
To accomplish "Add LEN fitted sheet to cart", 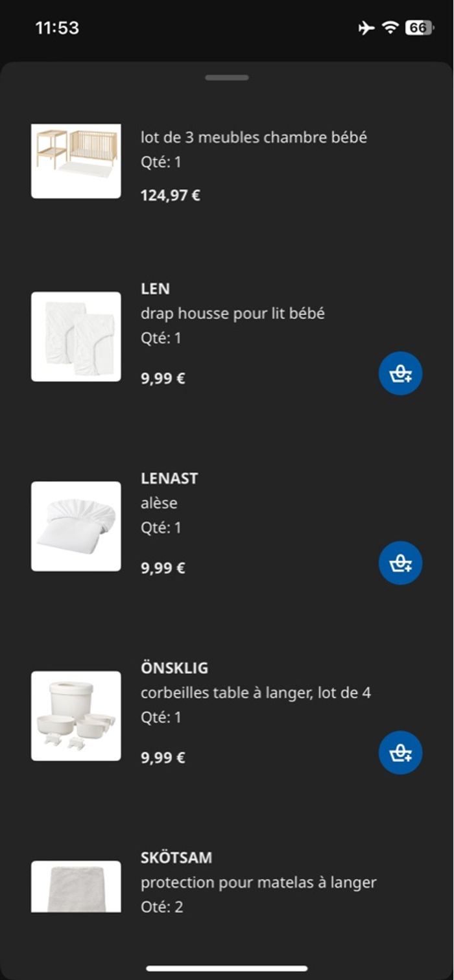I will tap(400, 373).
